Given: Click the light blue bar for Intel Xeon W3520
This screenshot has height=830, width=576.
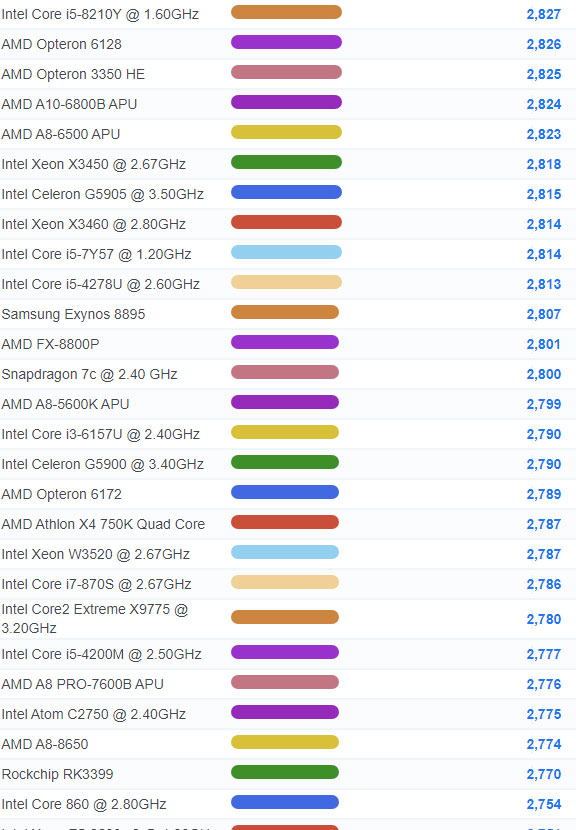Looking at the screenshot, I should tap(285, 552).
